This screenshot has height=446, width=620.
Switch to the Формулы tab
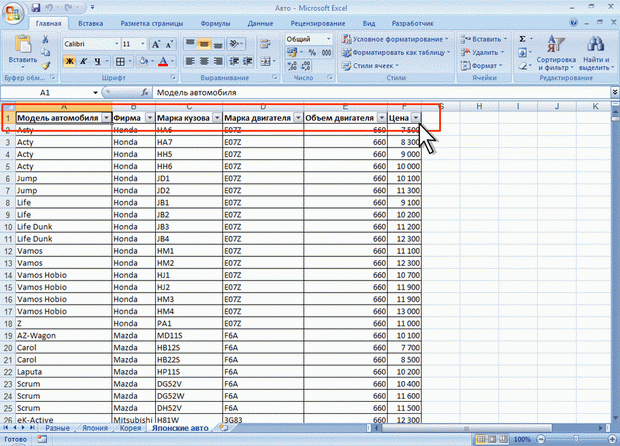click(215, 24)
